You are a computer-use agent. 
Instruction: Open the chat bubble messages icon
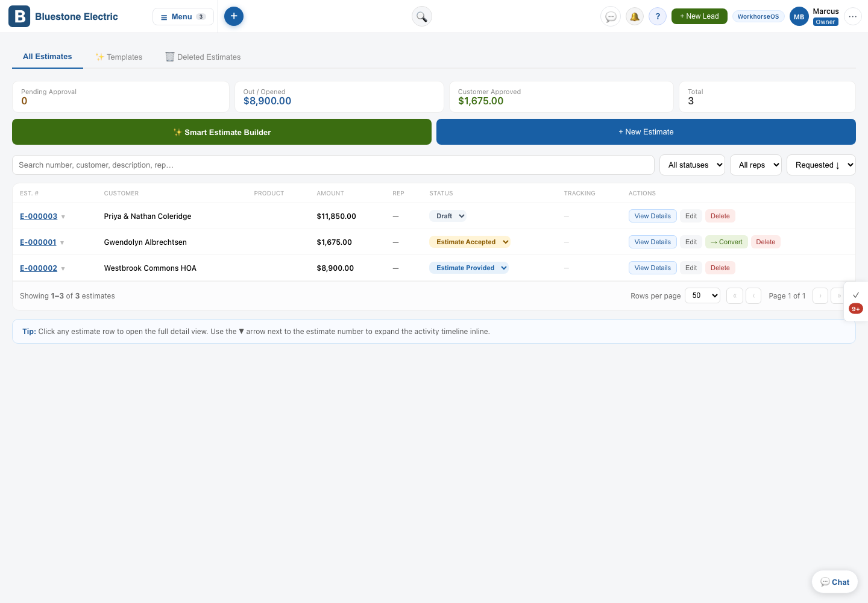point(611,16)
